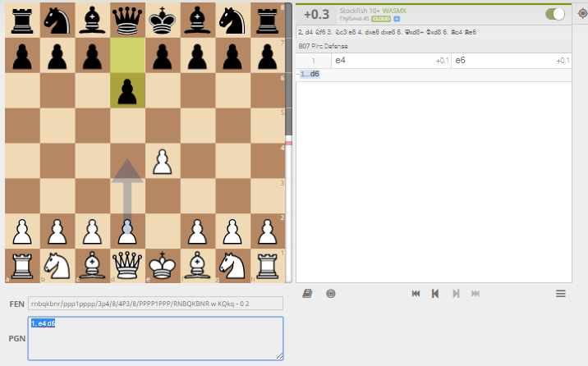Open practice with computer target icon
588x366 pixels.
pyautogui.click(x=330, y=293)
